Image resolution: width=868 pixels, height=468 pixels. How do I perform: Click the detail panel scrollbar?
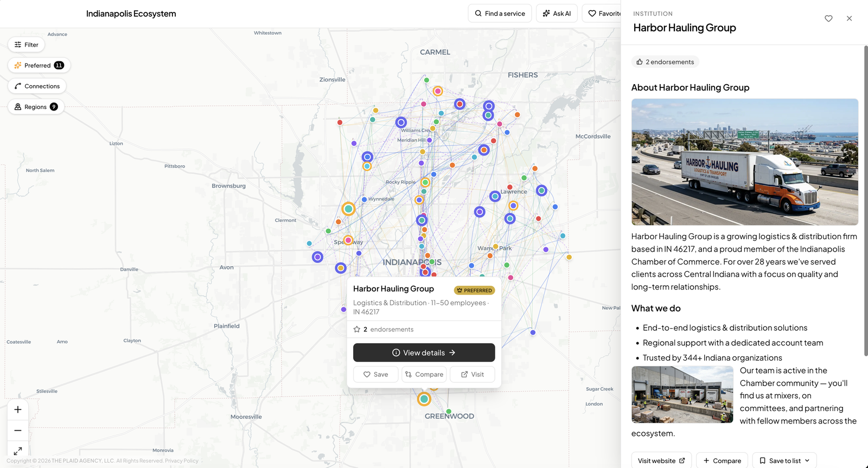[x=865, y=201]
